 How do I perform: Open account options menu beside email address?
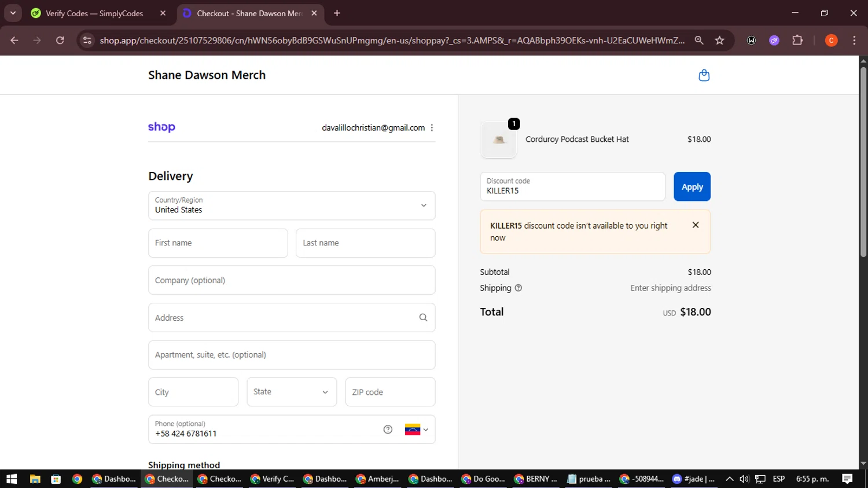[x=432, y=128]
